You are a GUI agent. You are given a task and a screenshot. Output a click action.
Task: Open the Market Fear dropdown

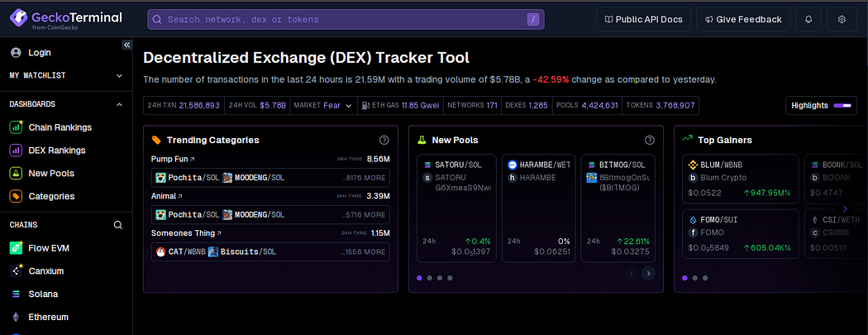pyautogui.click(x=323, y=105)
